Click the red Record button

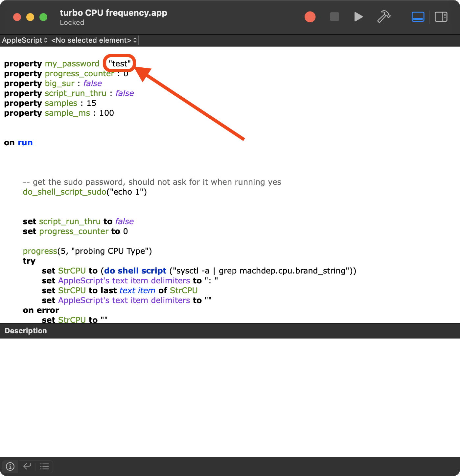pyautogui.click(x=310, y=17)
